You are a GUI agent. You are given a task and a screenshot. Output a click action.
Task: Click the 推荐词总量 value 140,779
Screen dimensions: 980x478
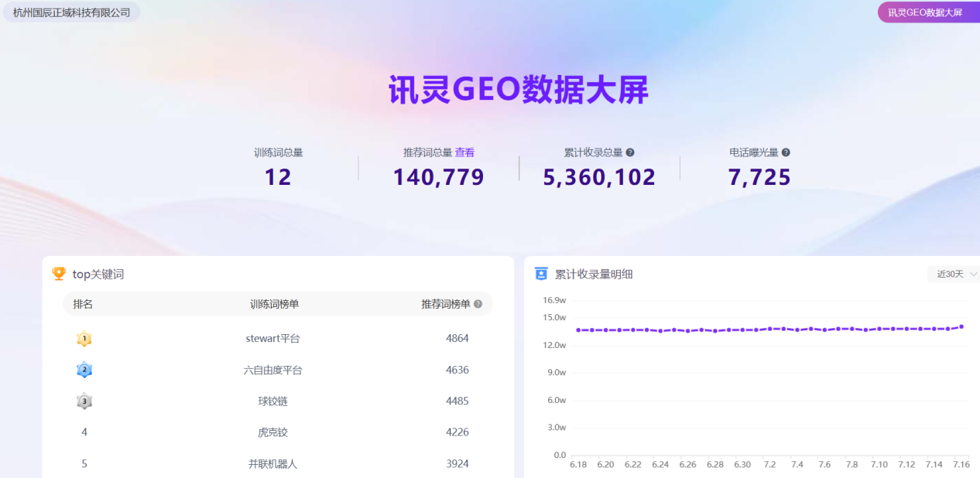438,178
